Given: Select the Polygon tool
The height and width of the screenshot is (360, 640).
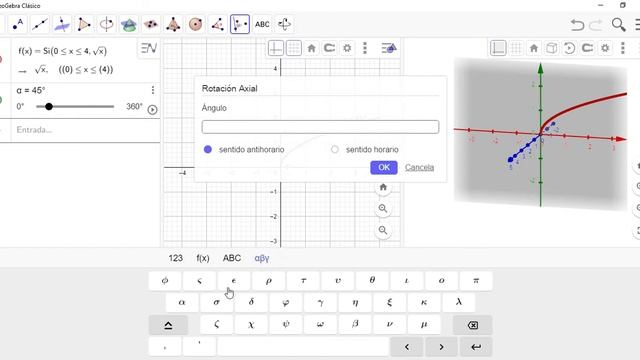Looking at the screenshot, I should (x=84, y=24).
